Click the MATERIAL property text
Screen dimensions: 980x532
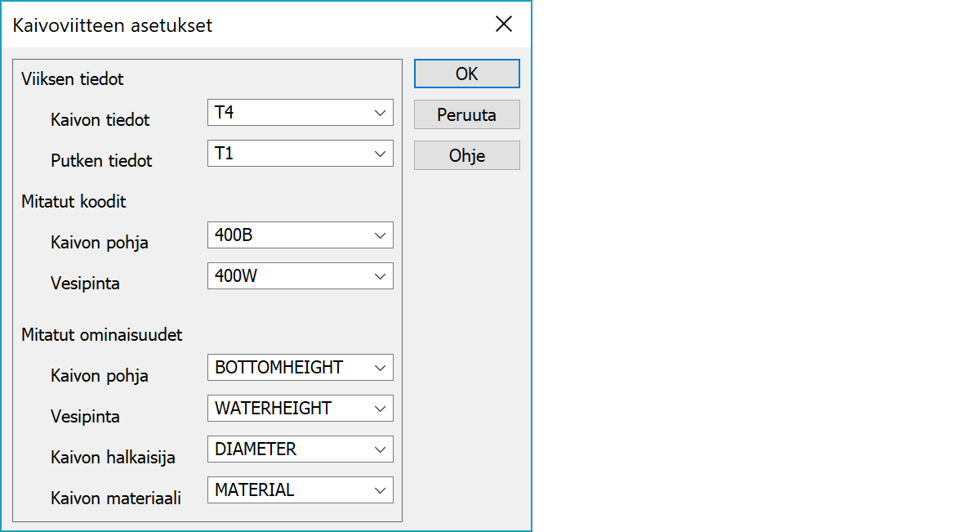point(255,490)
